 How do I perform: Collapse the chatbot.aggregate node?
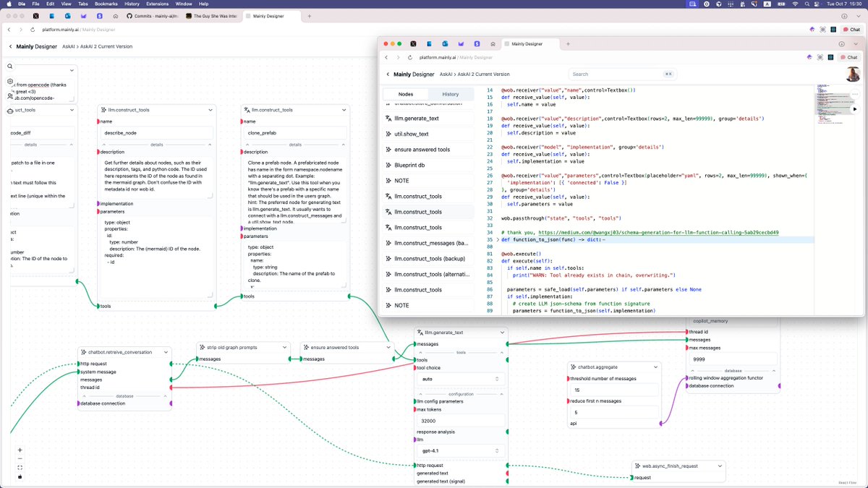tap(655, 367)
